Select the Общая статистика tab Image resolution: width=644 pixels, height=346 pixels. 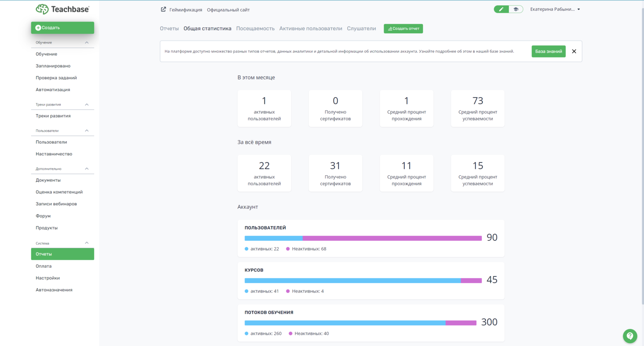[207, 28]
